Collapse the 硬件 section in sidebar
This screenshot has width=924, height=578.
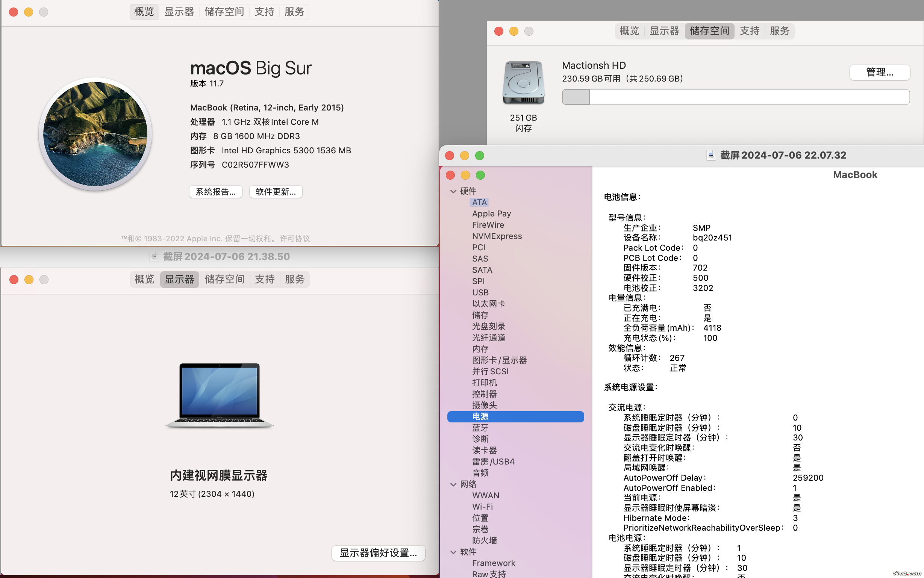point(453,191)
